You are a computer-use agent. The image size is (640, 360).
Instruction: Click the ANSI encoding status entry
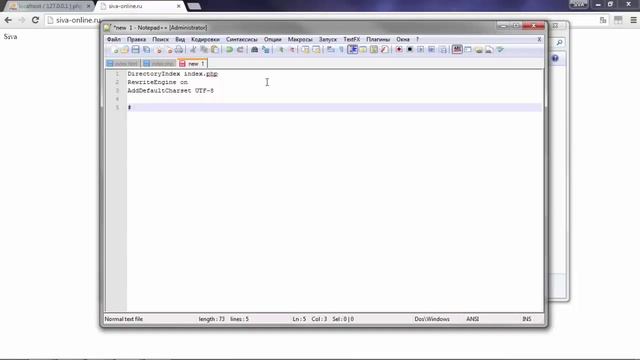pyautogui.click(x=473, y=319)
